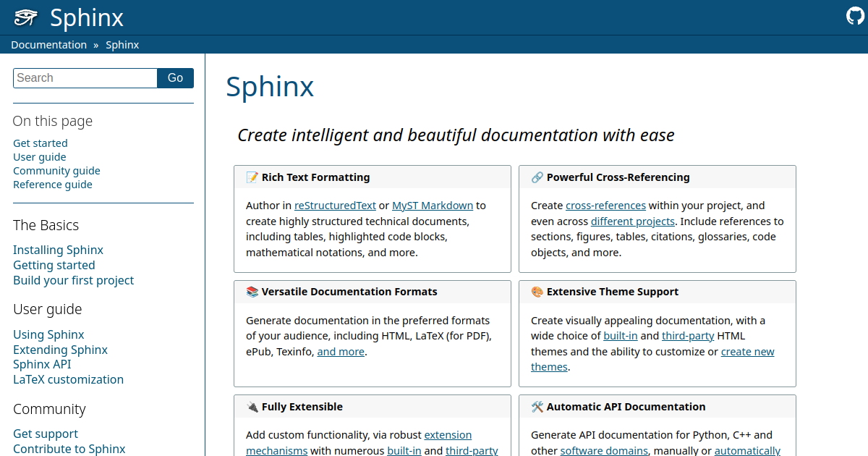Image resolution: width=868 pixels, height=456 pixels.
Task: Click the 'Powerful Cross-Referencing' card title
Action: coord(618,177)
